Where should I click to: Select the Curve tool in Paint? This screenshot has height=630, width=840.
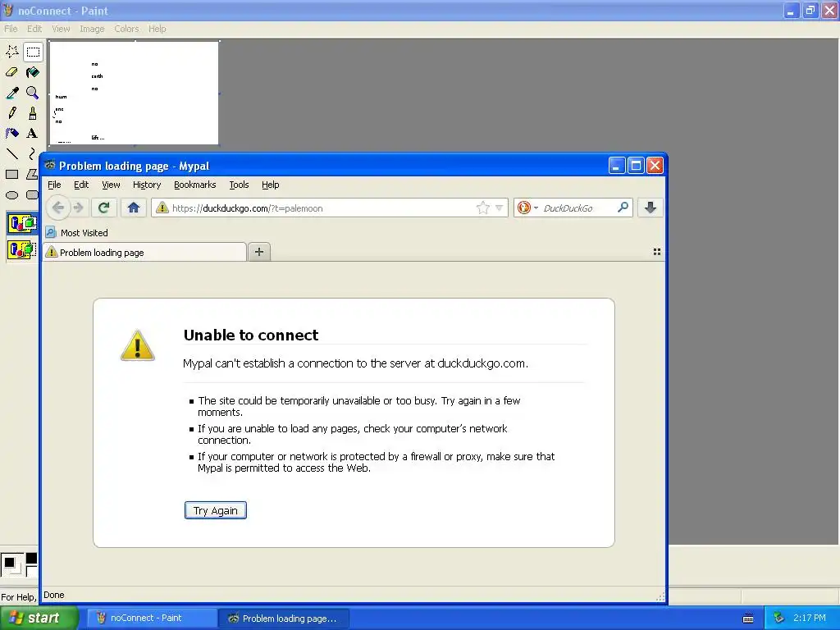pos(33,153)
